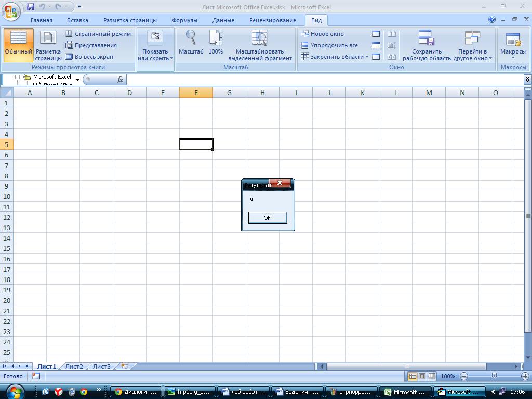532x399 pixels.
Task: Undo last action in quick access toolbar
Action: click(42, 6)
